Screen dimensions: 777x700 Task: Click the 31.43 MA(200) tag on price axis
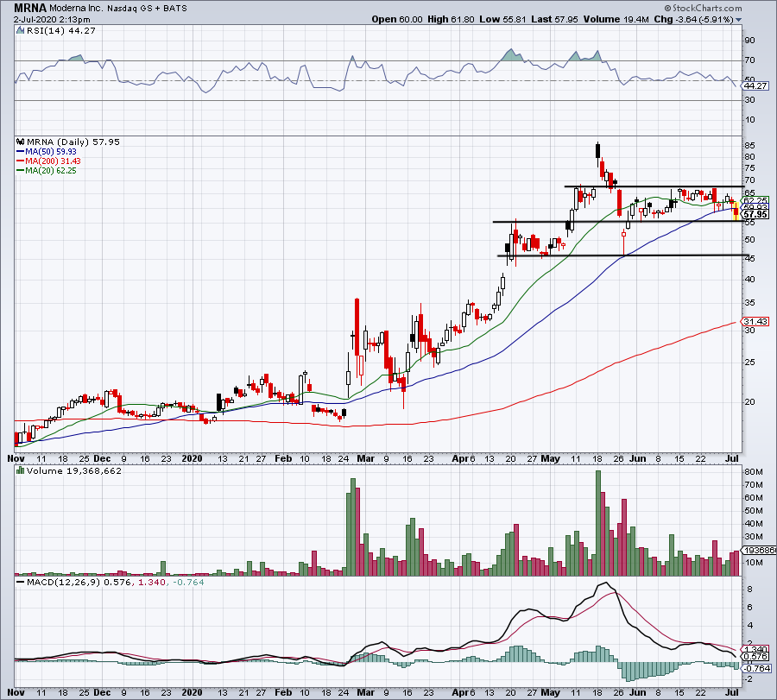click(755, 321)
